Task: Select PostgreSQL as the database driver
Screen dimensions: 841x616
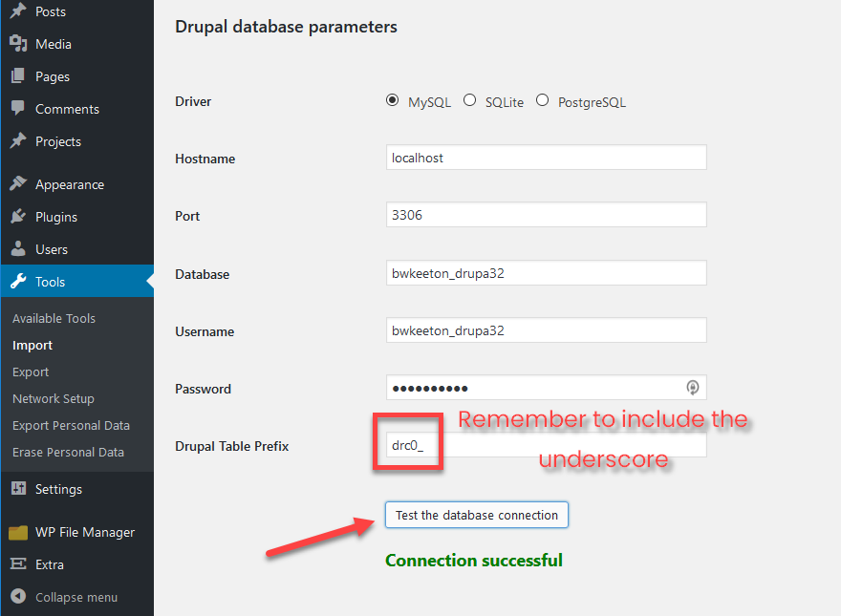Action: 542,99
